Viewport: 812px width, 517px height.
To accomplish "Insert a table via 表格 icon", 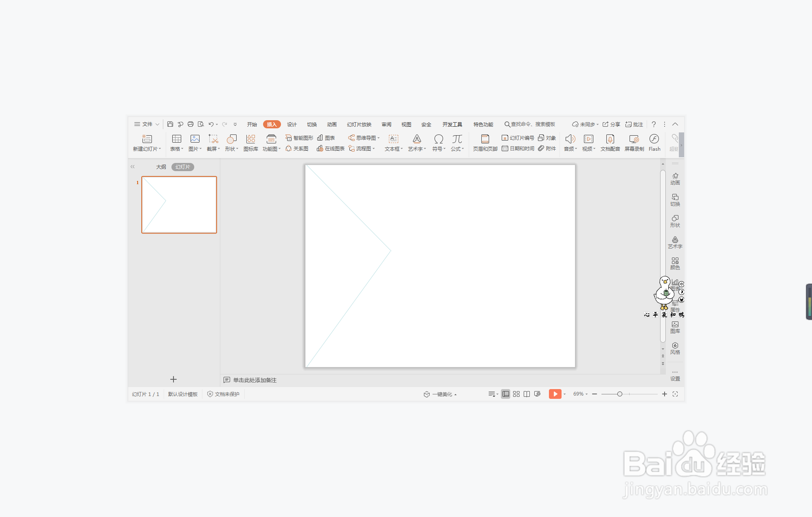I will [x=176, y=139].
